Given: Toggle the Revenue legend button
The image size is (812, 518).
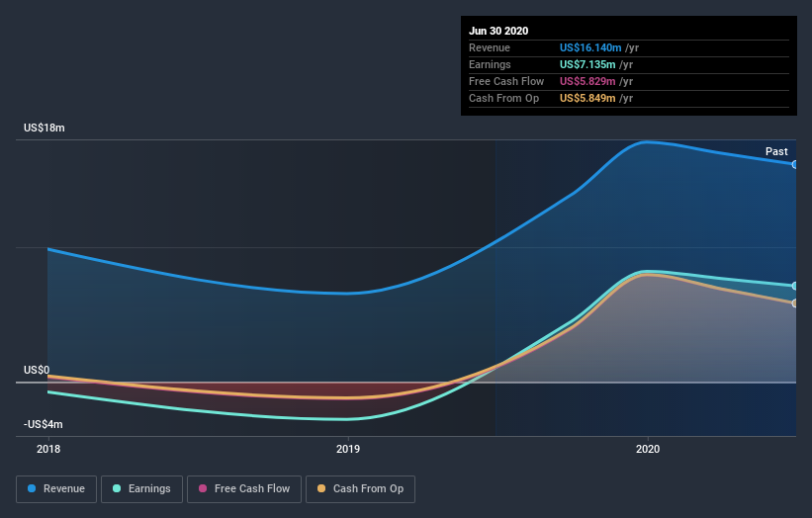Looking at the screenshot, I should 56,489.
